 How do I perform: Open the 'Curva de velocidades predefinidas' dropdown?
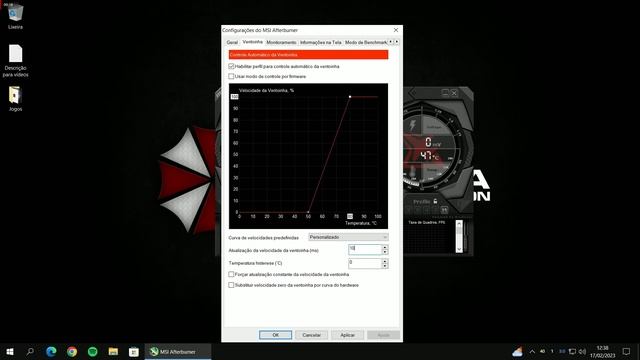point(348,237)
